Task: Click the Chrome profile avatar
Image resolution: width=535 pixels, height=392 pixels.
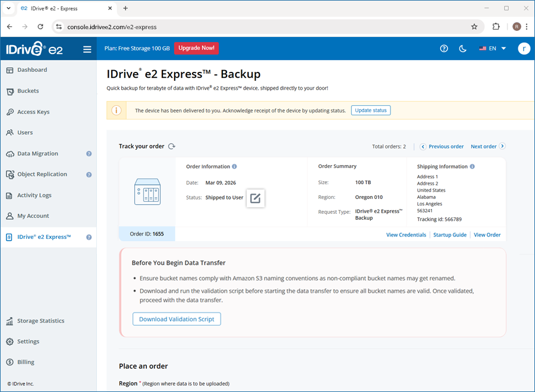Action: click(517, 27)
